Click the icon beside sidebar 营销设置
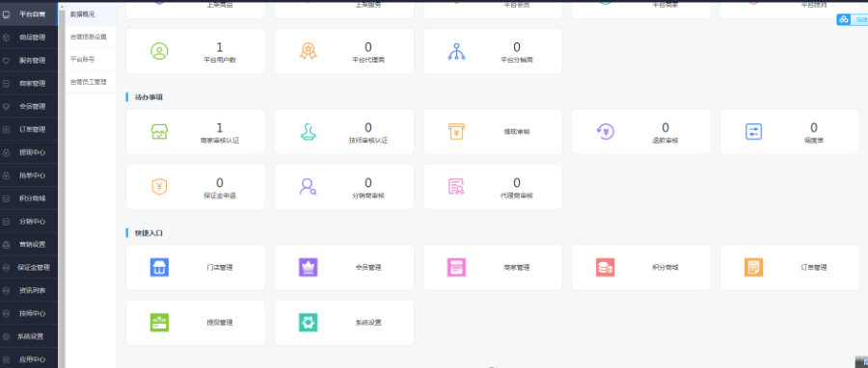The width and height of the screenshot is (868, 368). point(6,245)
